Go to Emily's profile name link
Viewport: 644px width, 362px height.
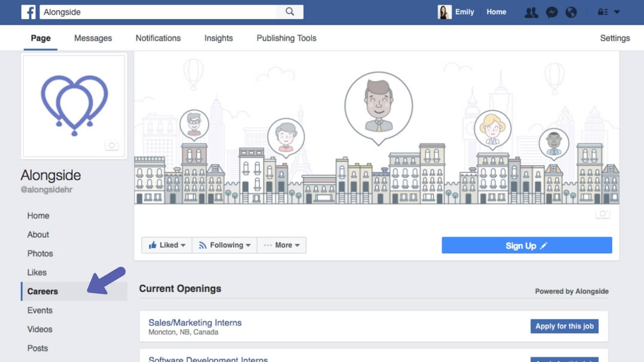[464, 12]
